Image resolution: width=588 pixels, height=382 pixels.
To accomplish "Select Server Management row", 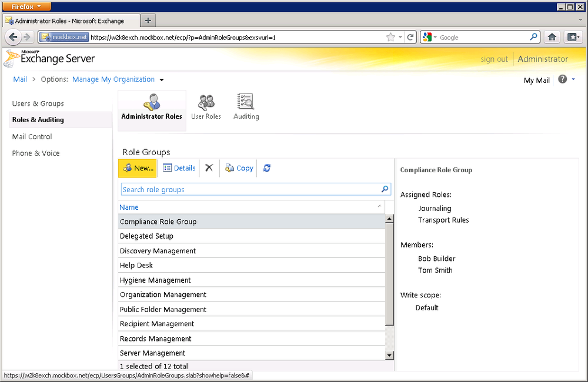I will [x=252, y=353].
